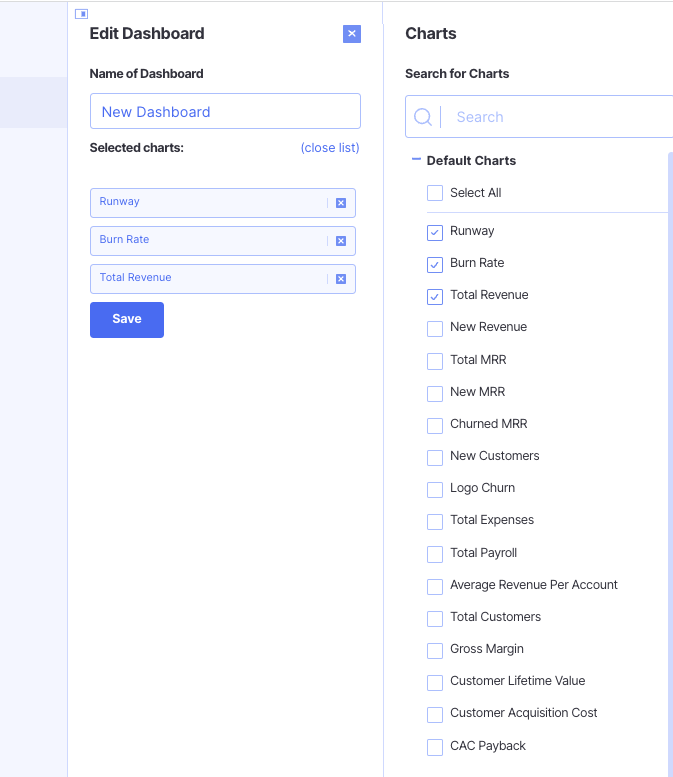
Task: Tick the Churned MRR checkbox
Action: coord(435,425)
